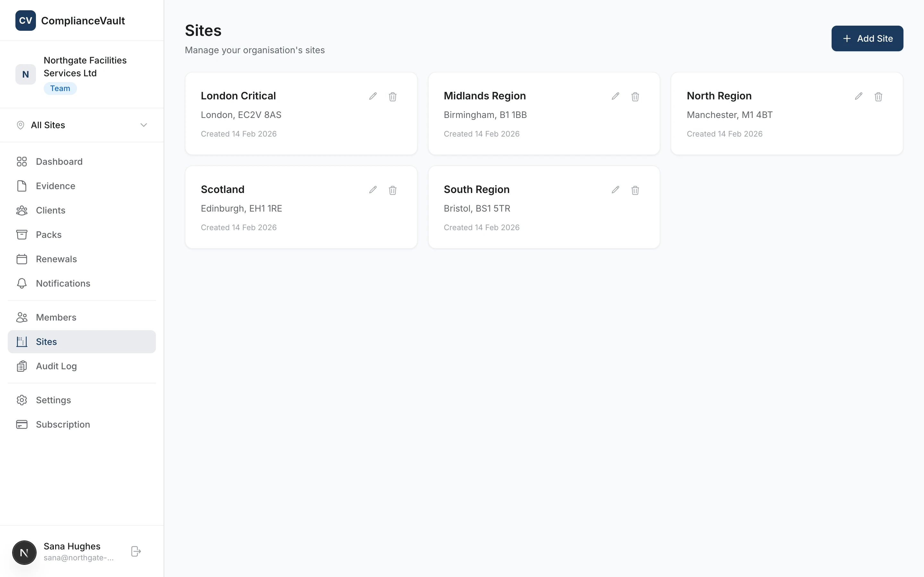Click the Notifications bell icon
The image size is (924, 577).
[21, 283]
